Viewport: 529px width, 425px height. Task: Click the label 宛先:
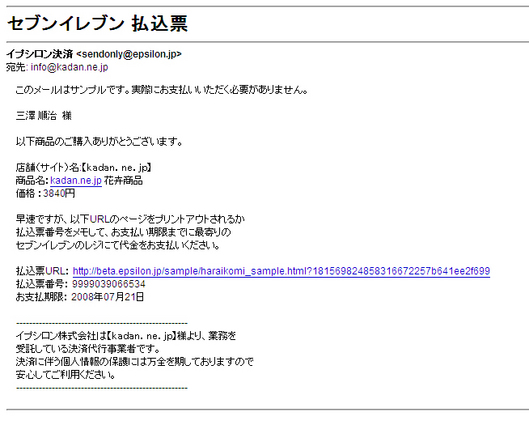click(17, 67)
